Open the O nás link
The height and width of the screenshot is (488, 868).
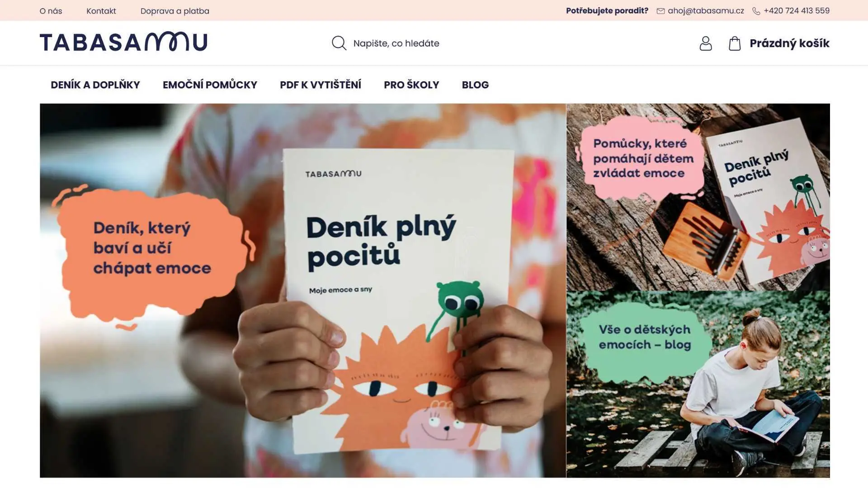51,11
